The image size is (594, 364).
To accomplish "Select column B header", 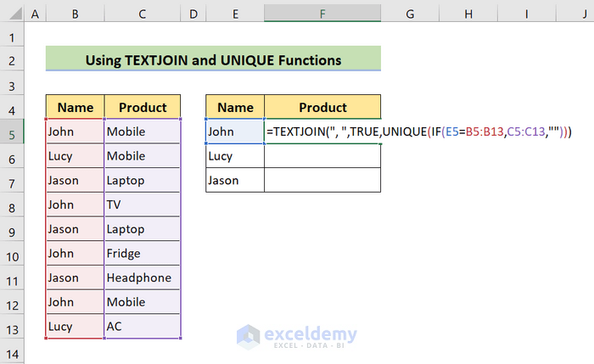I will (x=75, y=14).
